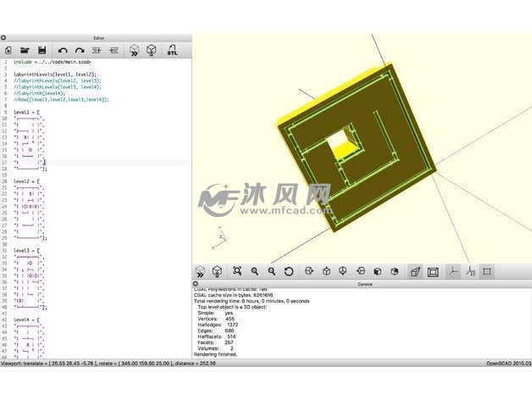Click View All in the viewer toolbar
The width and height of the screenshot is (532, 400).
pos(236,271)
